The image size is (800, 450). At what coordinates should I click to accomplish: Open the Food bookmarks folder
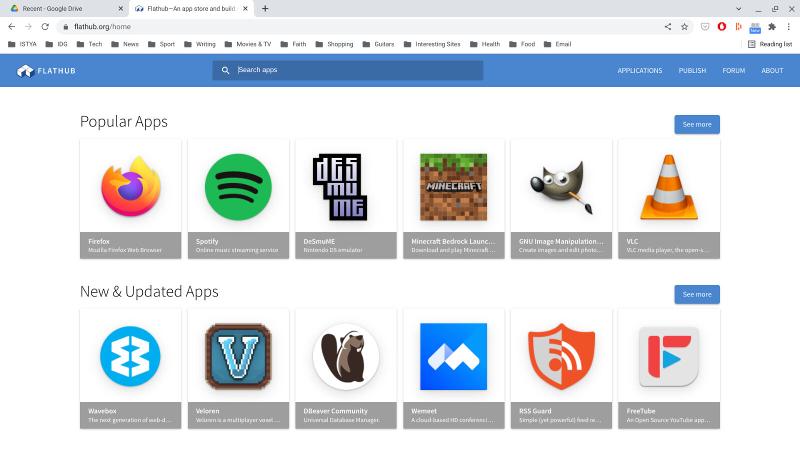coord(522,44)
